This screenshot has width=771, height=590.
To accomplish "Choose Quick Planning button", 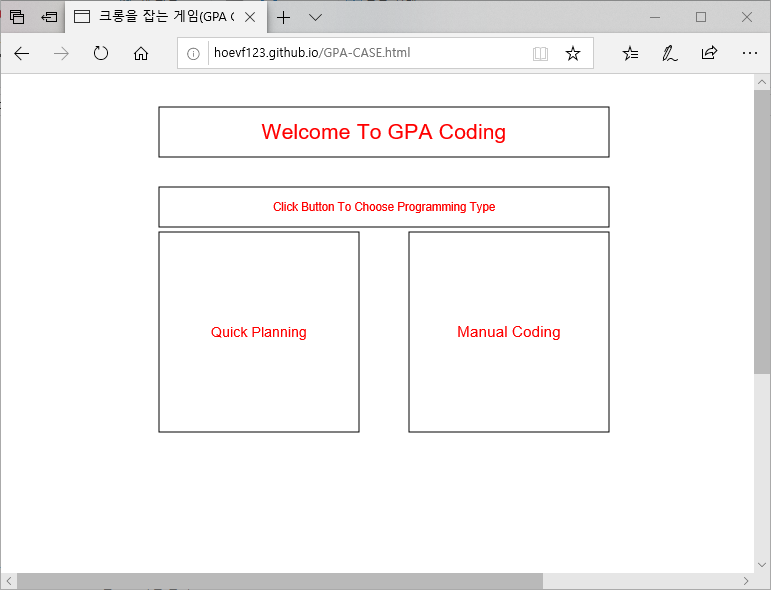I will pyautogui.click(x=259, y=332).
